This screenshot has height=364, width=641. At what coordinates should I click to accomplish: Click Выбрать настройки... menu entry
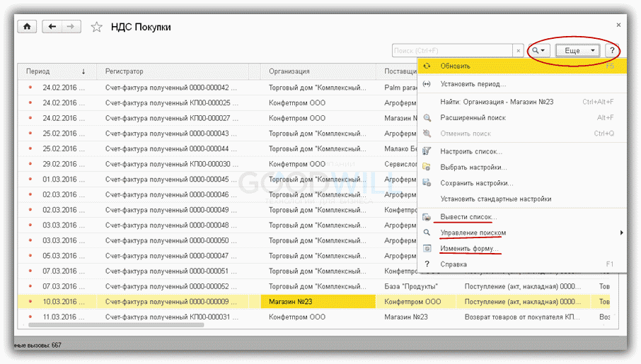coord(473,167)
